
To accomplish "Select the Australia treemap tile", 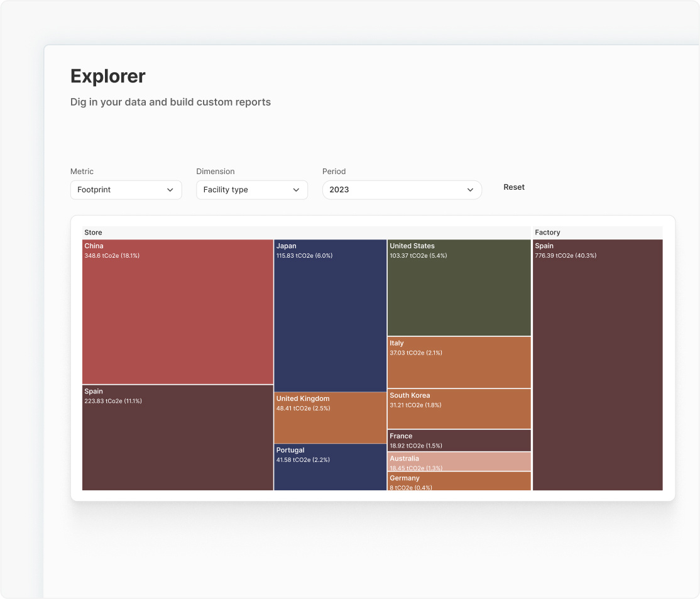I will coord(459,462).
